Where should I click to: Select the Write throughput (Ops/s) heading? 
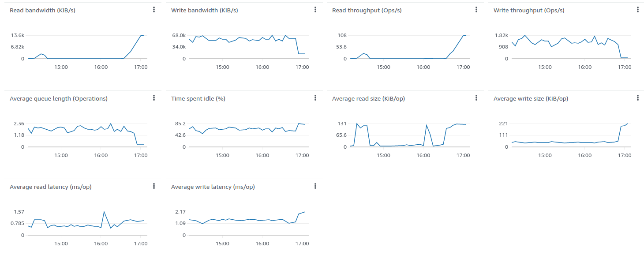click(x=529, y=10)
